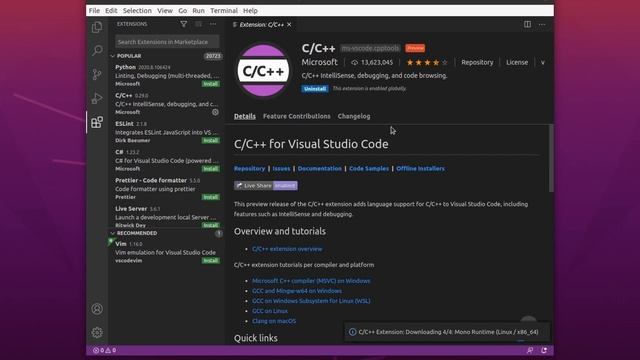Screen dimensions: 640x360
Task: Click the filter extensions funnel icon
Action: pyautogui.click(x=184, y=24)
